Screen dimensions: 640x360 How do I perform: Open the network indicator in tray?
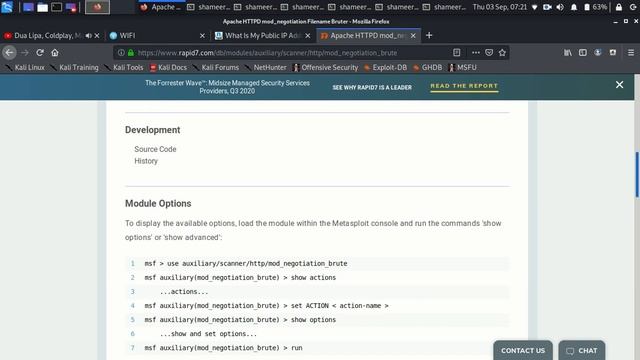coord(534,7)
